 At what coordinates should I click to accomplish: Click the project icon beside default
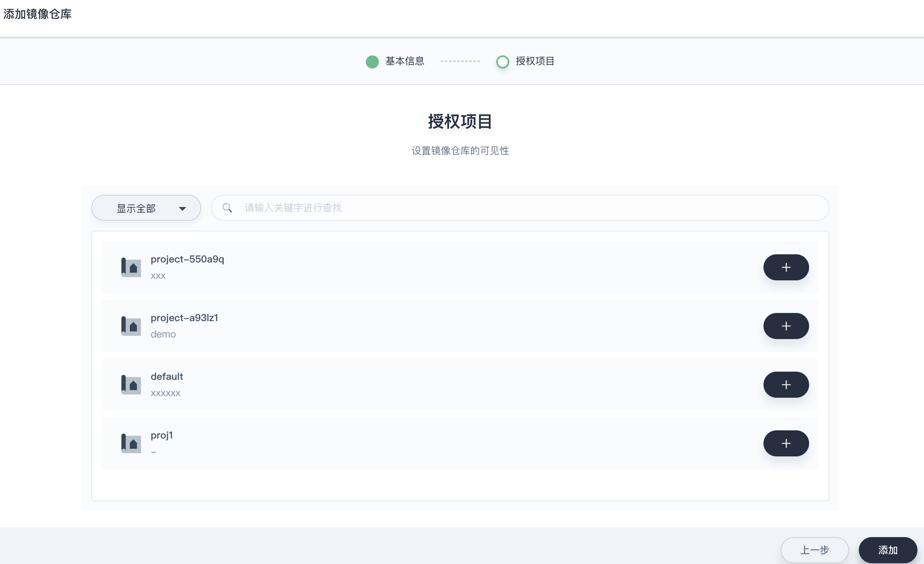[x=131, y=385]
